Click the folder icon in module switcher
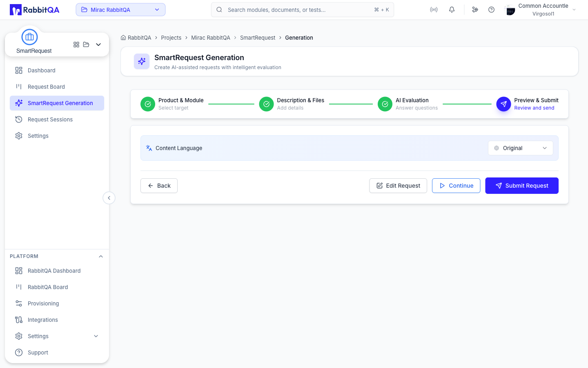Image resolution: width=588 pixels, height=368 pixels. [86, 45]
